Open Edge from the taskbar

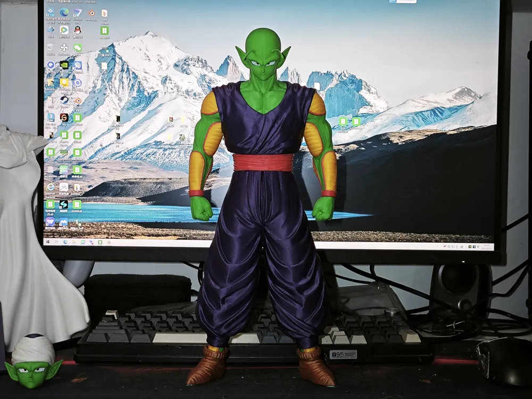pyautogui.click(x=65, y=242)
